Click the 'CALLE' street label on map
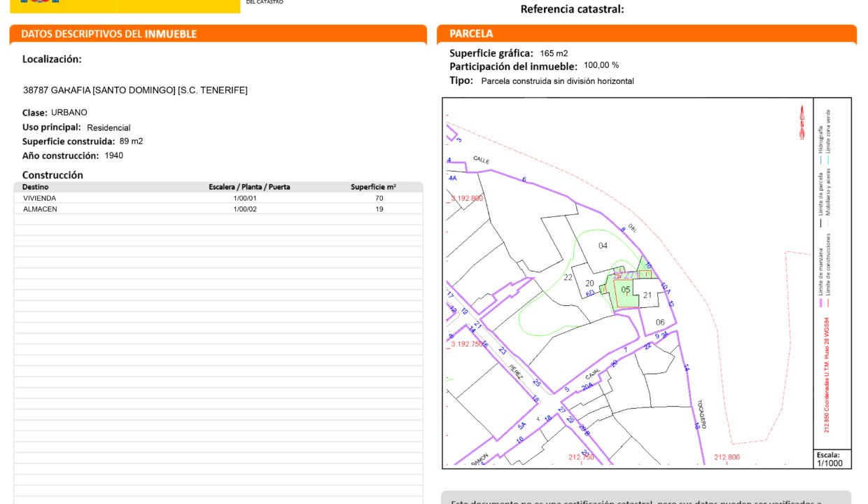Image resolution: width=868 pixels, height=504 pixels. point(481,160)
